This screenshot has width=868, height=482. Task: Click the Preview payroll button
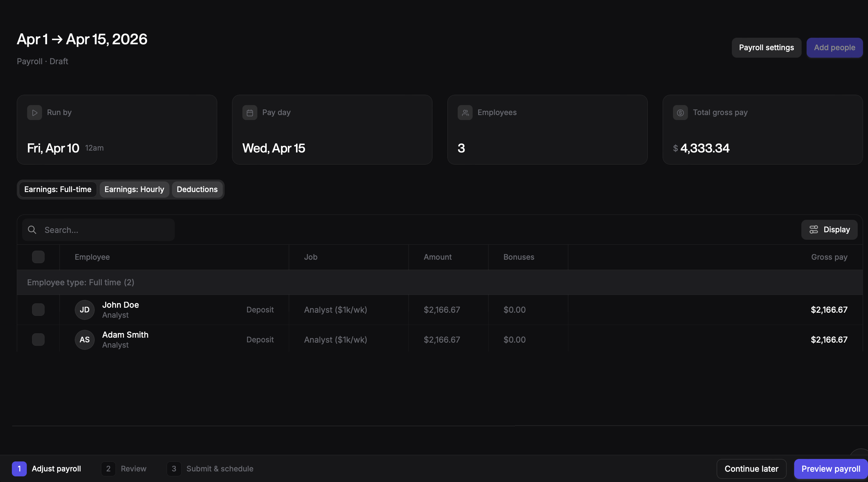(831, 469)
